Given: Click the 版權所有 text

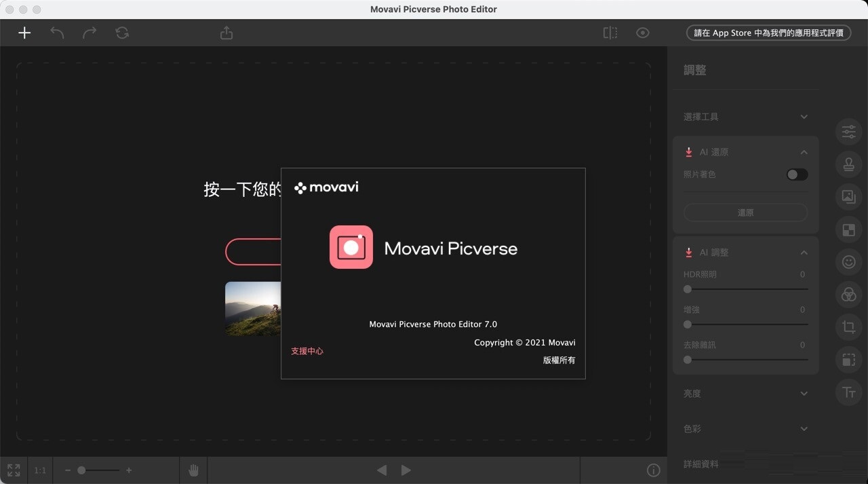Looking at the screenshot, I should coord(559,360).
